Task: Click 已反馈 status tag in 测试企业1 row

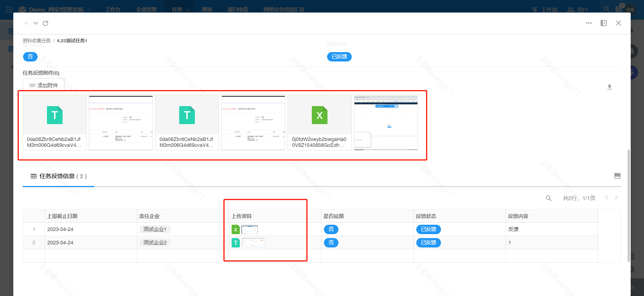Action: click(428, 229)
